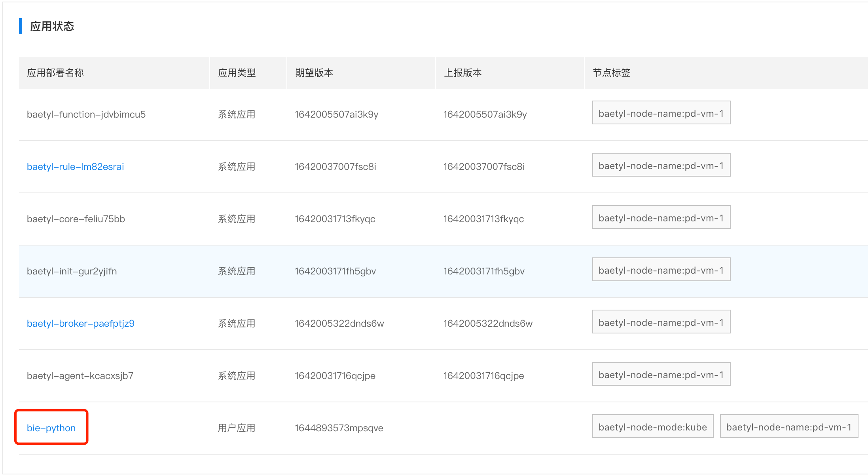The height and width of the screenshot is (476, 868).
Task: Click node tag in baetyl-broker-paefptjz9 row
Action: 661,322
